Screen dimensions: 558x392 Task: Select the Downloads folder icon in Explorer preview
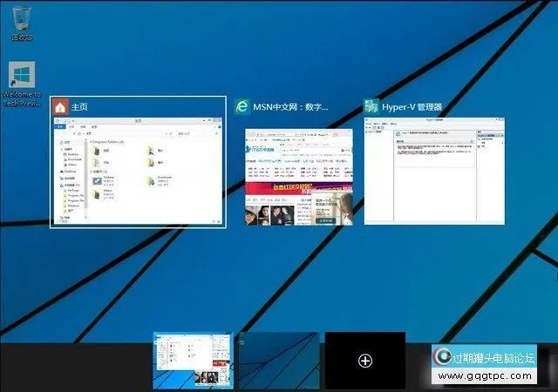(150, 180)
